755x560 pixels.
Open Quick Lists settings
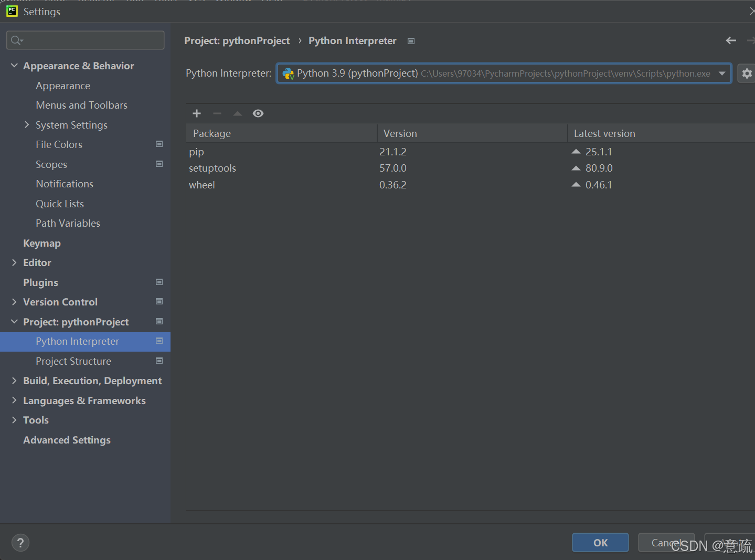[60, 204]
